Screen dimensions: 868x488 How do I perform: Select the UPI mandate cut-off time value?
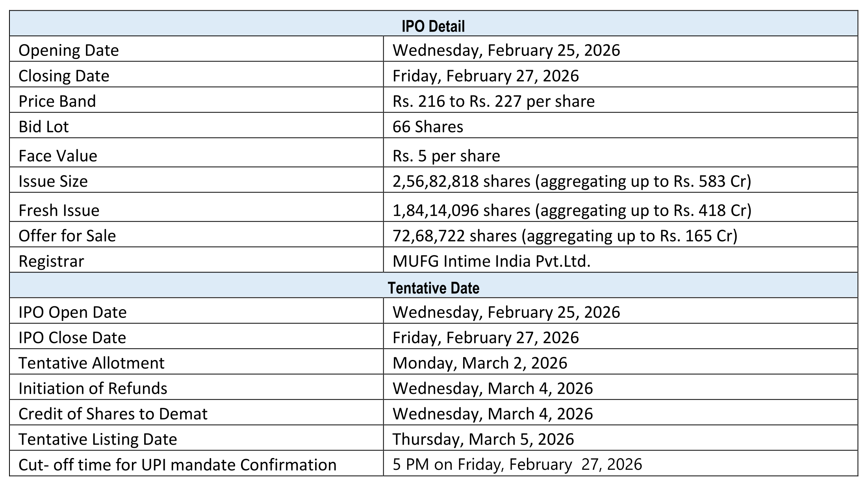point(517,464)
